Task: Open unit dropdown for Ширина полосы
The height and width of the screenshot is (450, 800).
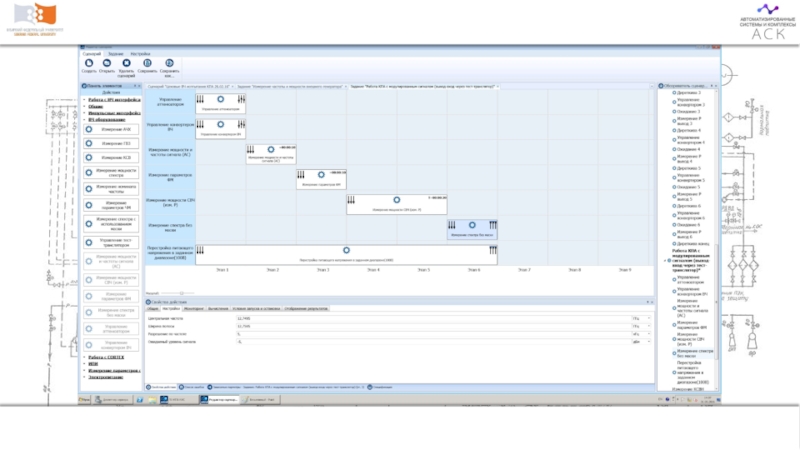Action: [x=649, y=326]
